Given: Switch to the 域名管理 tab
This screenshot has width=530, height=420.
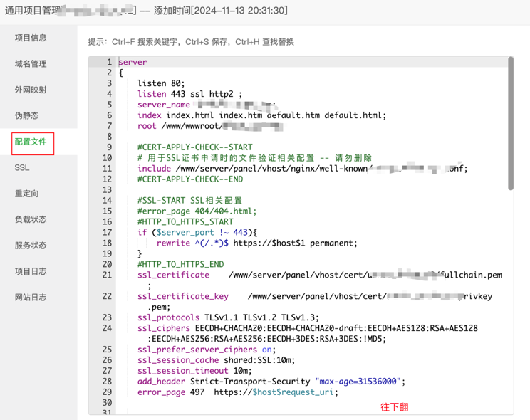Looking at the screenshot, I should click(31, 64).
